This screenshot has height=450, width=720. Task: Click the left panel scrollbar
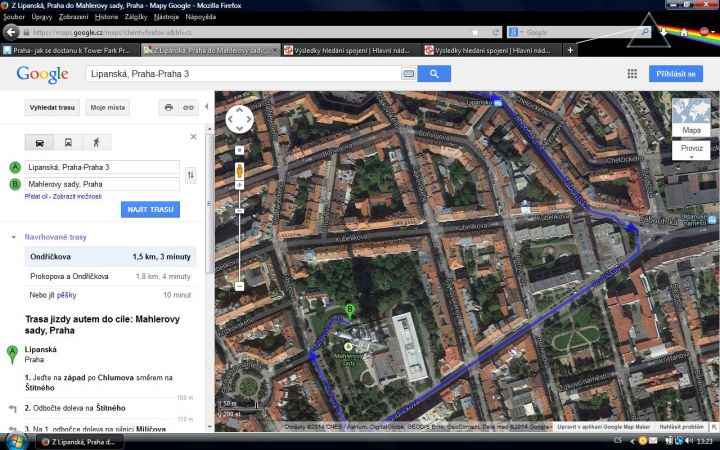click(x=210, y=202)
